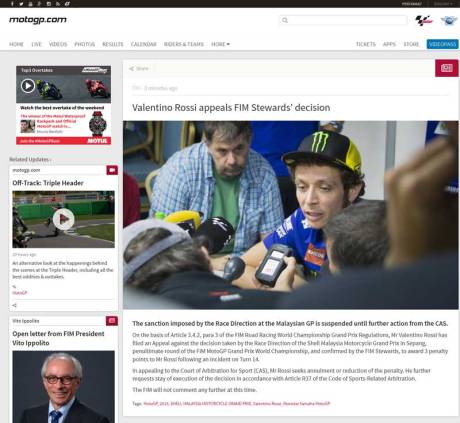The image size is (460, 423).
Task: Click the FIM winged logo top right
Action: (449, 20)
